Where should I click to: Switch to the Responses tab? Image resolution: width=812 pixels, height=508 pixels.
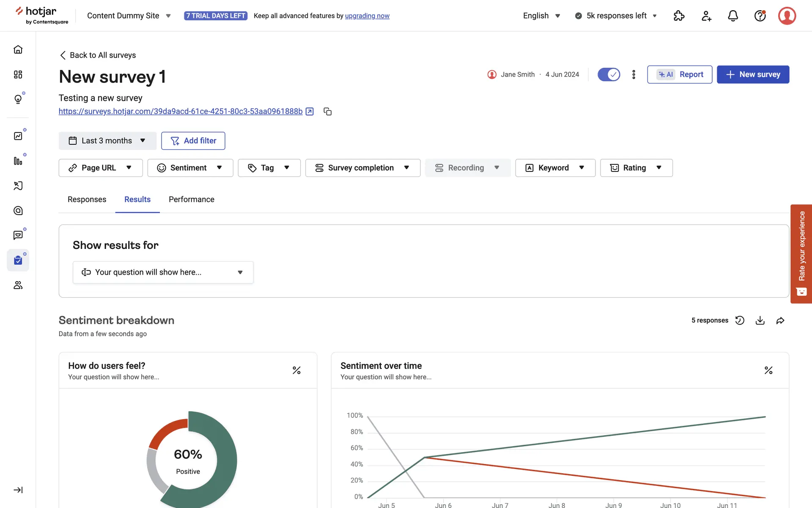[x=87, y=199]
